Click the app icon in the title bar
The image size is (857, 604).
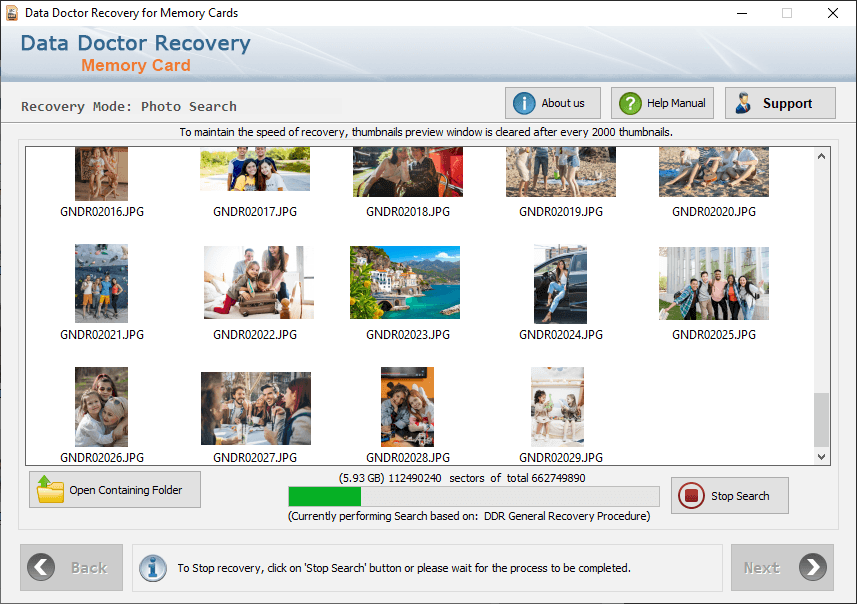11,13
